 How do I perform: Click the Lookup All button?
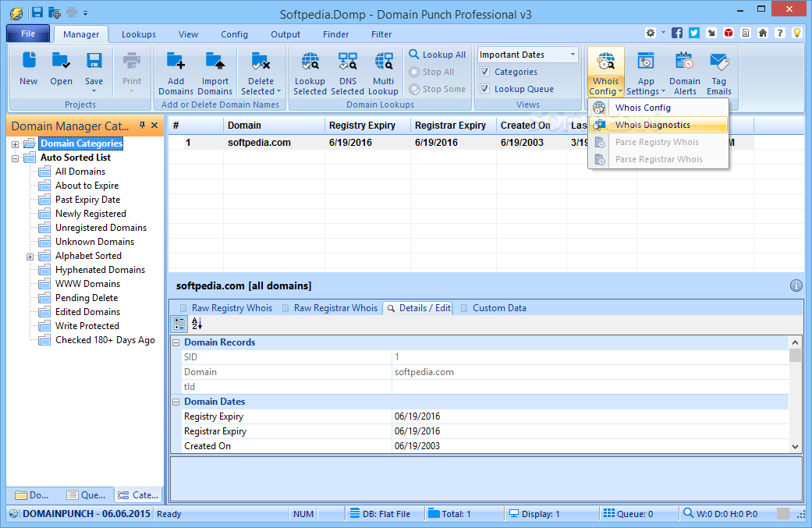tap(437, 55)
